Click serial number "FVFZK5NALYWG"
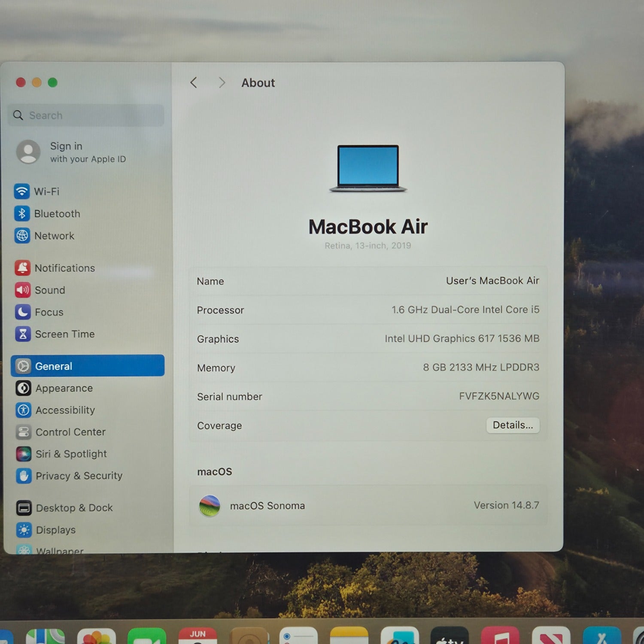644x644 pixels. 499,396
